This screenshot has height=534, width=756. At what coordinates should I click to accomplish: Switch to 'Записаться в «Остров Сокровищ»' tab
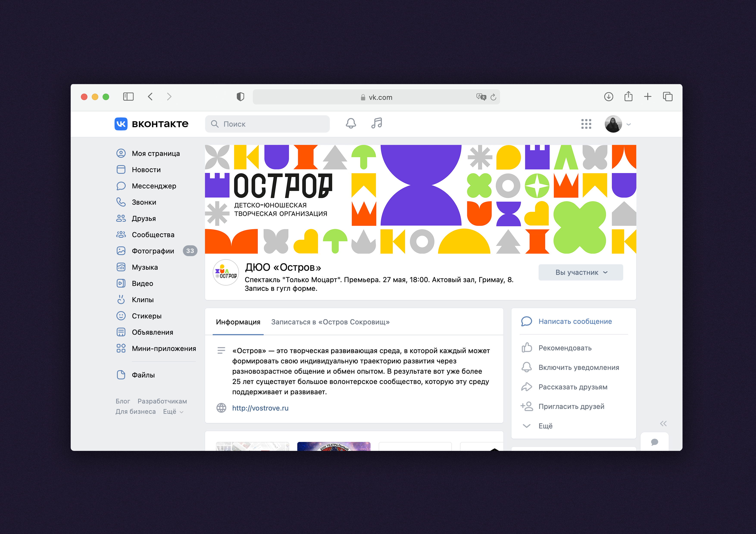point(330,322)
